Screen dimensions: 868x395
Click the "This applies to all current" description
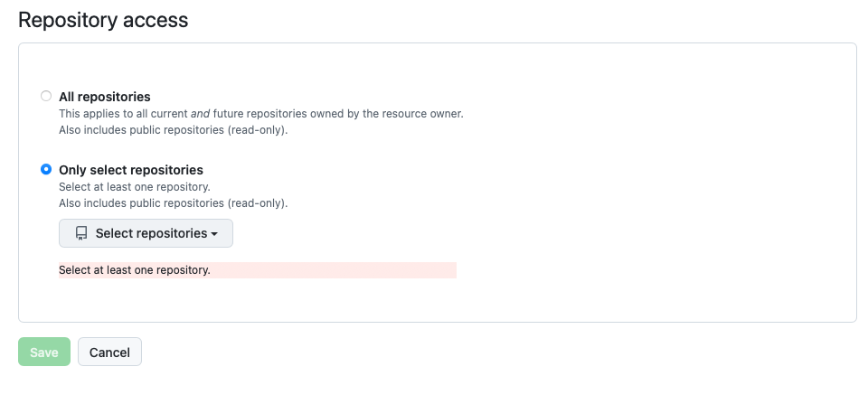[x=123, y=114]
